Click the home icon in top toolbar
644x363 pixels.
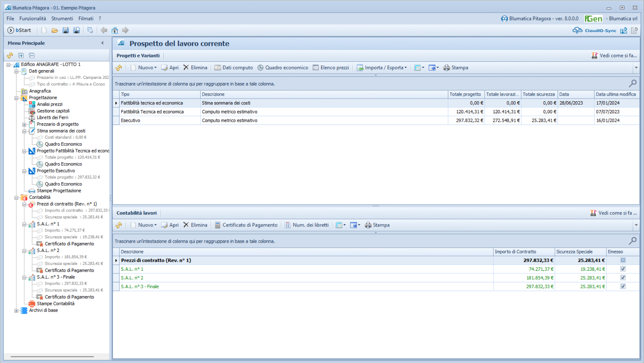pos(115,30)
